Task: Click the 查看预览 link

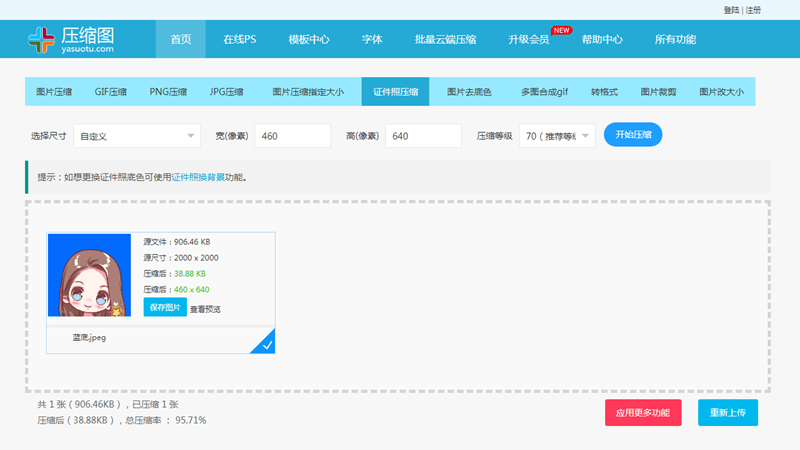Action: click(205, 309)
